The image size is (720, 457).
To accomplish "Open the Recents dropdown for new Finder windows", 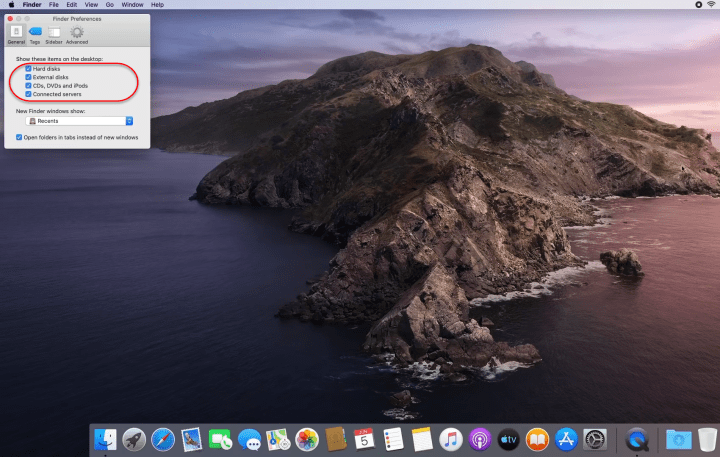I will coord(79,121).
